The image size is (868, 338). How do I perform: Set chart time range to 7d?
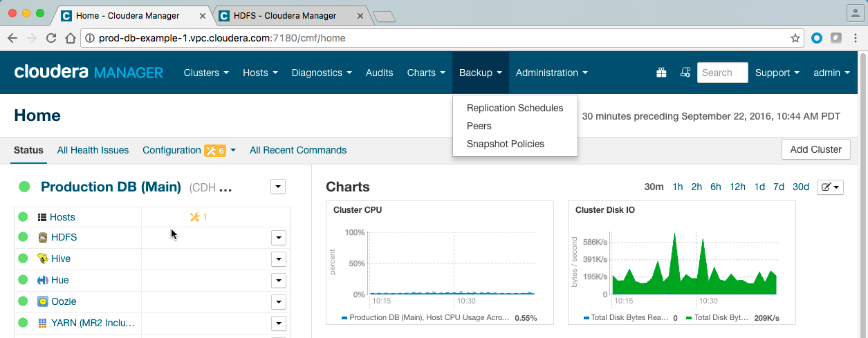[x=779, y=187]
